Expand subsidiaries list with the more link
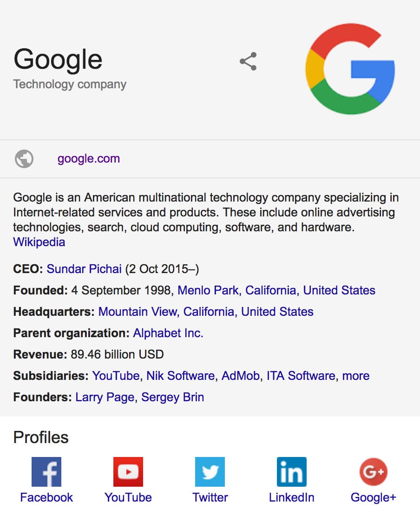The height and width of the screenshot is (522, 420). click(x=356, y=376)
